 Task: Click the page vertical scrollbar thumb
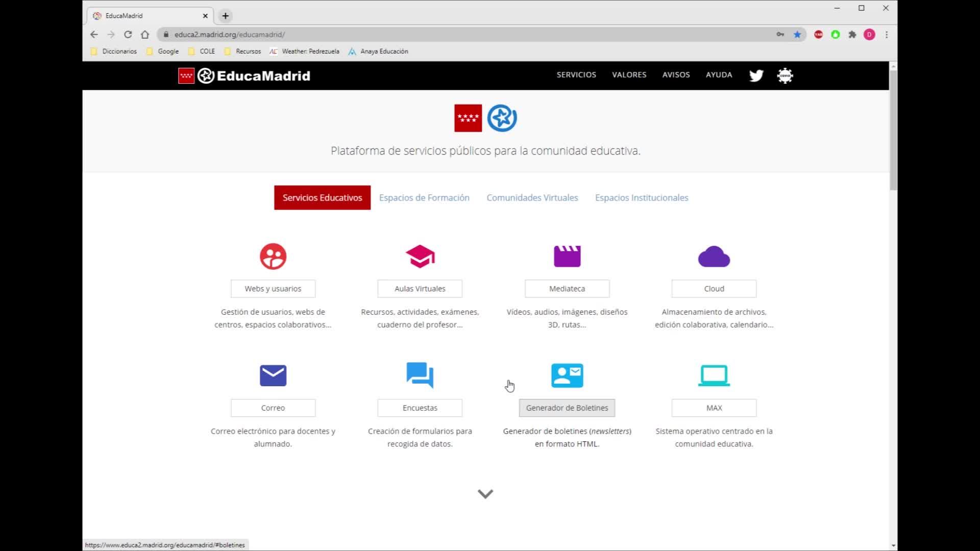tap(893, 130)
